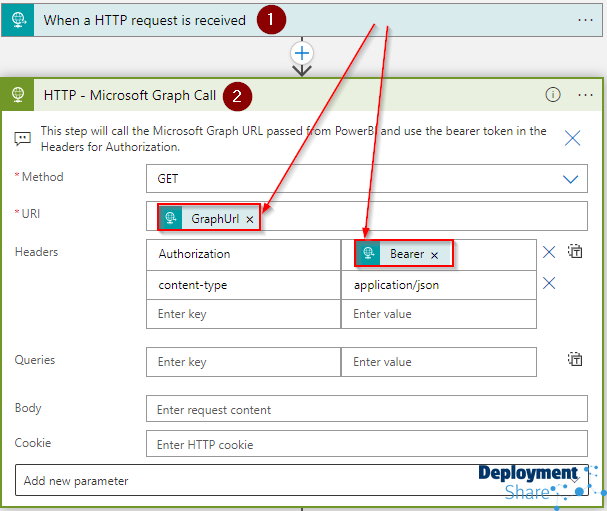Focus the Body request content field
The image size is (607, 511).
[x=366, y=410]
